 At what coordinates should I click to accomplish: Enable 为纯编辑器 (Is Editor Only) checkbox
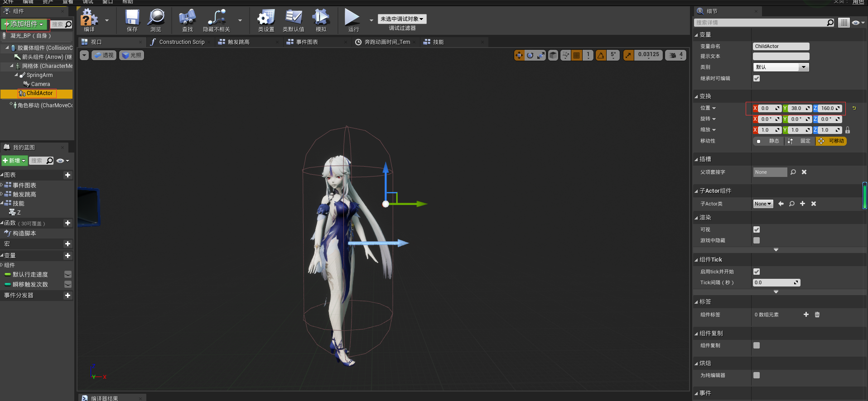[757, 375]
